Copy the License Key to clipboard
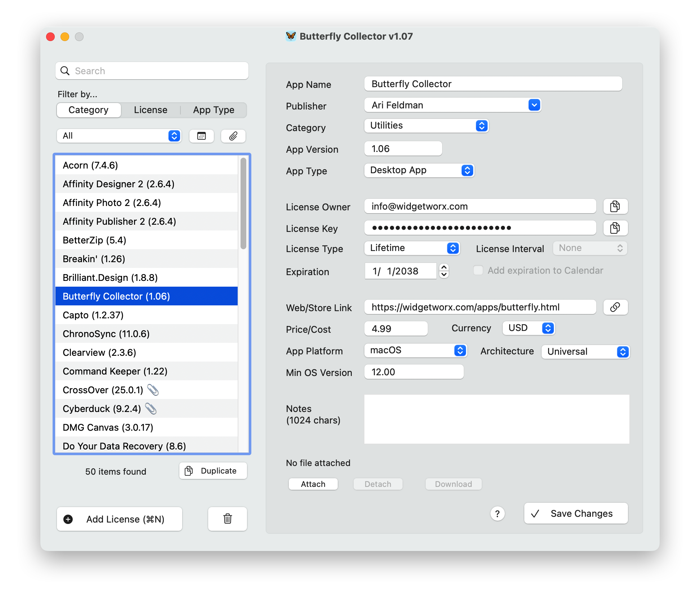Screen dimensions: 700x605 [615, 228]
